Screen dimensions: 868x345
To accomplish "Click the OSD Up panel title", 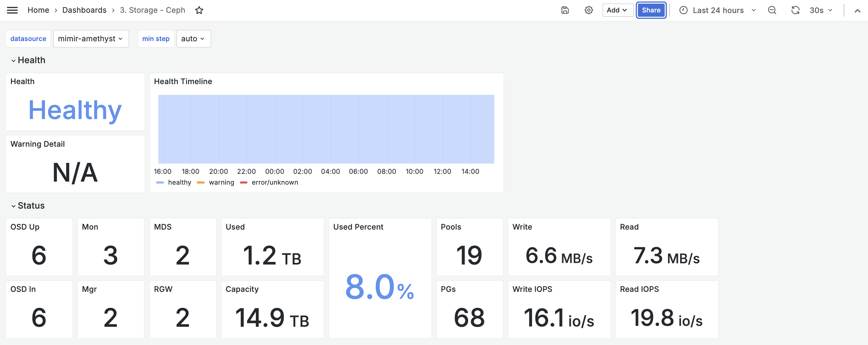I will click(25, 227).
